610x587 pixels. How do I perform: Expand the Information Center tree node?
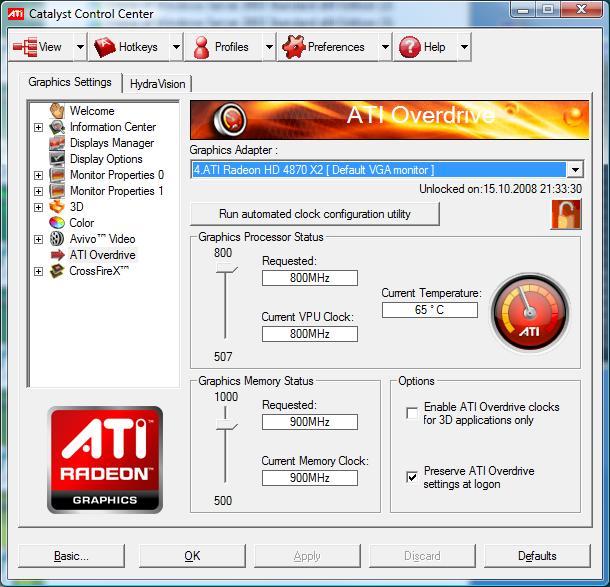[38, 127]
